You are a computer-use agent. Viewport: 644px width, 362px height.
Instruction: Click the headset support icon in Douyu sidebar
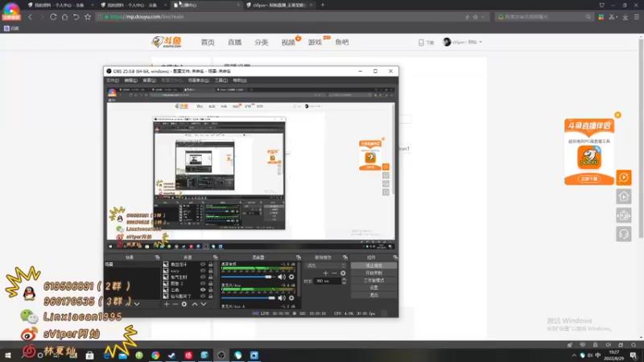(623, 234)
